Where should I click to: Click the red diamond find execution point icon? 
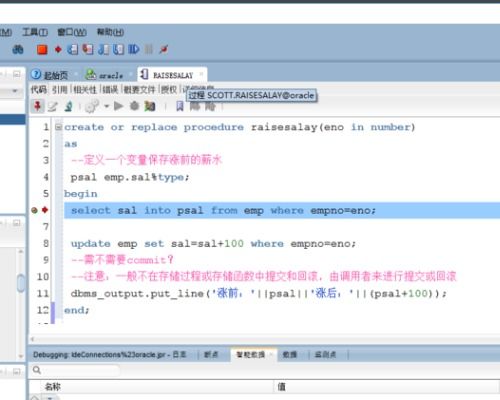pyautogui.click(x=58, y=50)
